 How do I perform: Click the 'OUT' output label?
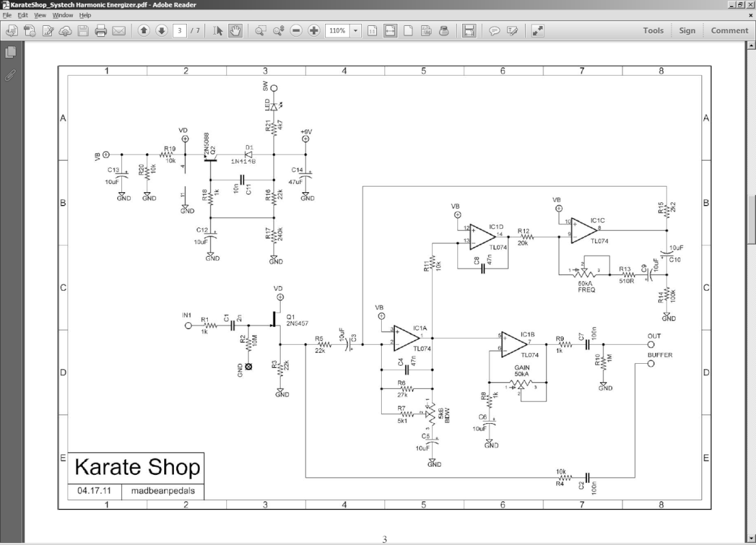(654, 337)
